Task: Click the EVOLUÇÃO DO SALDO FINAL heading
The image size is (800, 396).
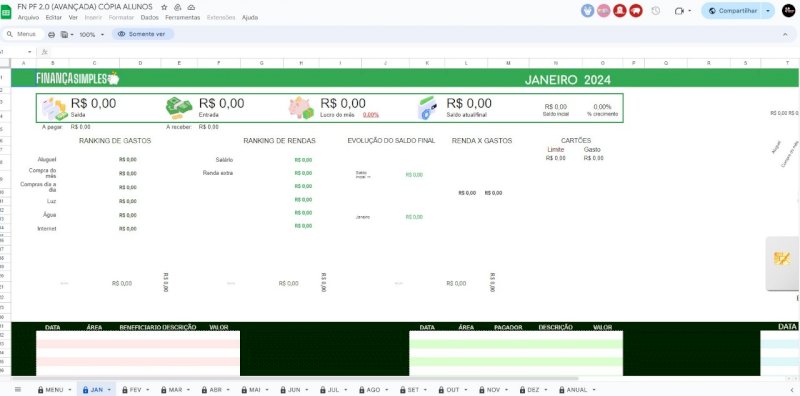Action: click(391, 141)
